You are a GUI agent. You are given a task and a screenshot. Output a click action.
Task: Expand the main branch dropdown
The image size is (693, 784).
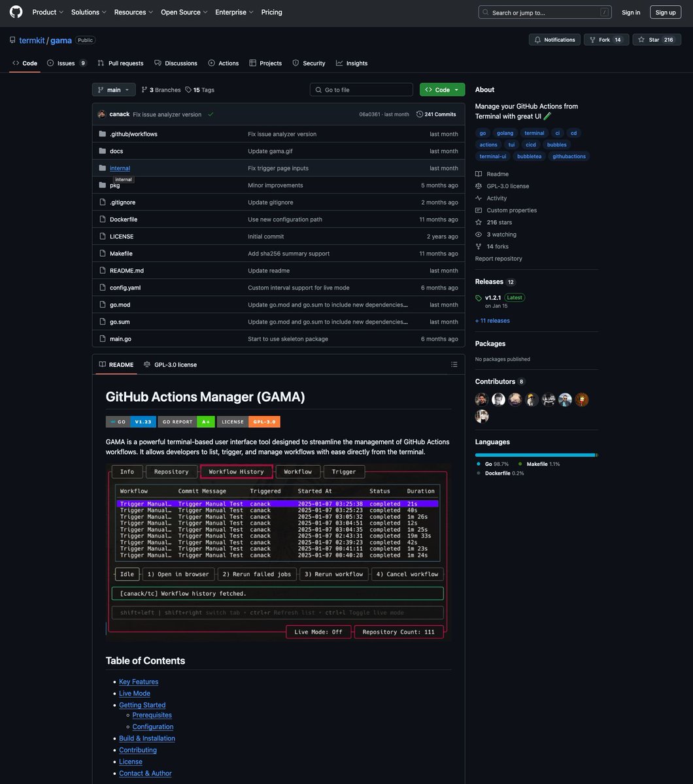click(114, 90)
